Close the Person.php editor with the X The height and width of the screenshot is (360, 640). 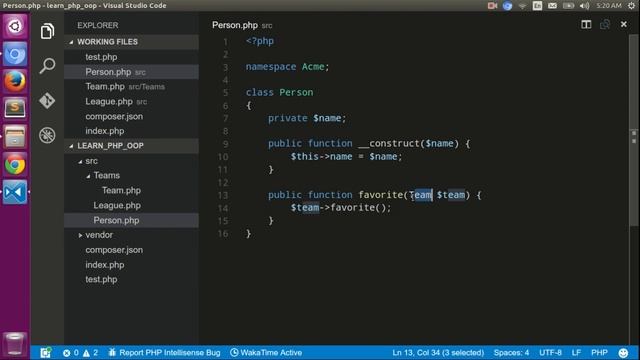point(624,24)
